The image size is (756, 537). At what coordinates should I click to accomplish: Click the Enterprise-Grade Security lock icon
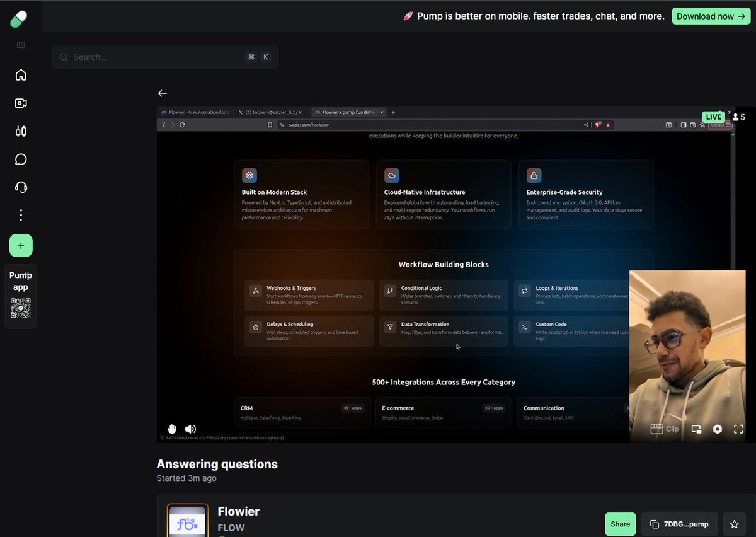click(534, 175)
